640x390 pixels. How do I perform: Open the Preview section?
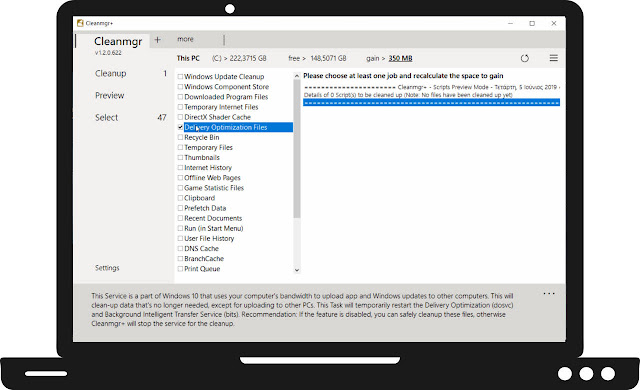(109, 95)
